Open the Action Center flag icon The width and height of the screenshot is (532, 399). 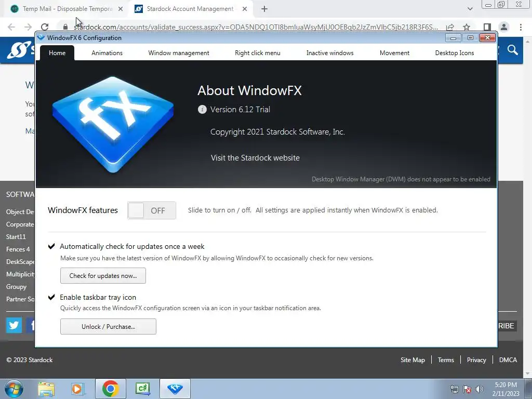click(x=467, y=389)
